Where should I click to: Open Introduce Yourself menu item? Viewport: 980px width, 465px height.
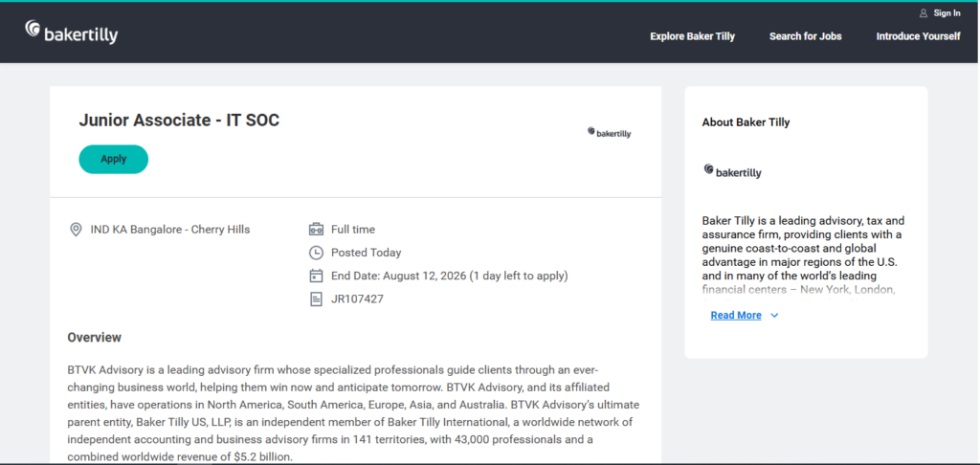coord(918,36)
